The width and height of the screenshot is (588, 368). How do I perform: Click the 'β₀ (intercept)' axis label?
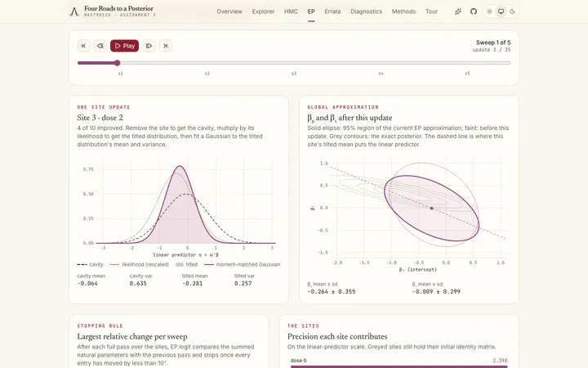[x=418, y=270]
